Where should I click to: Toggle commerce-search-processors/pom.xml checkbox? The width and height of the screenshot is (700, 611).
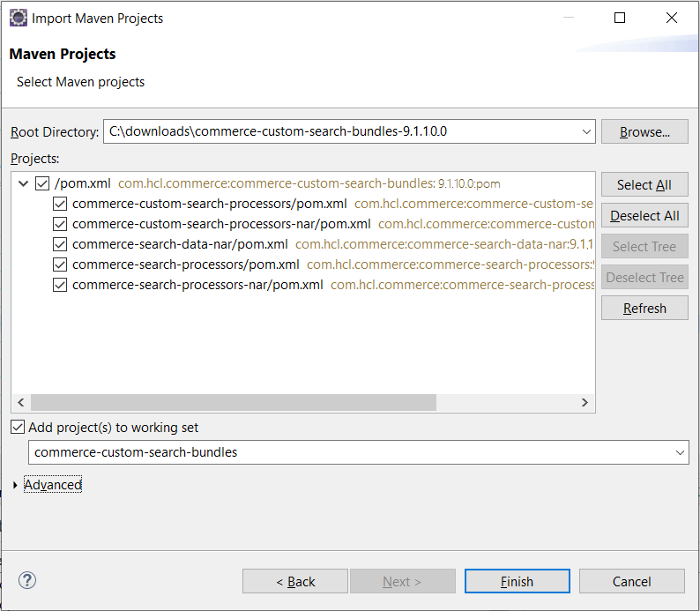(60, 265)
